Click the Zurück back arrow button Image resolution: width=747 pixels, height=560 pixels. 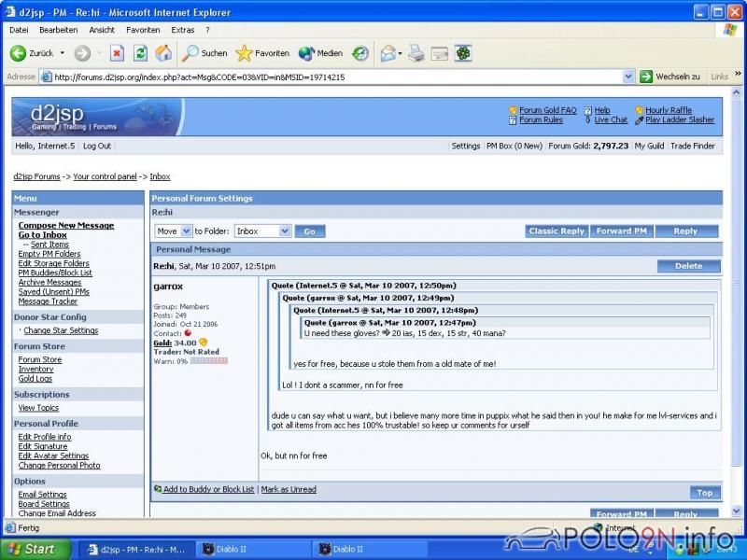click(32, 53)
